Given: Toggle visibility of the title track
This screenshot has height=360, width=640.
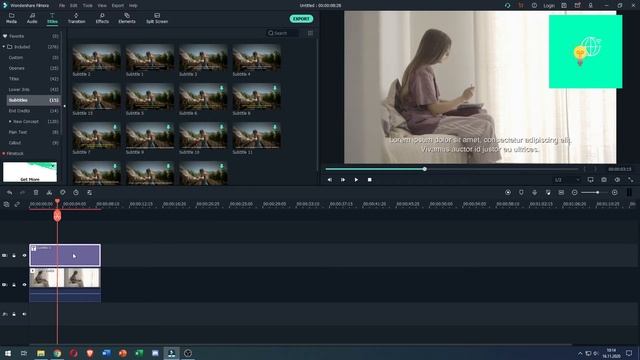Looking at the screenshot, I should 24,256.
